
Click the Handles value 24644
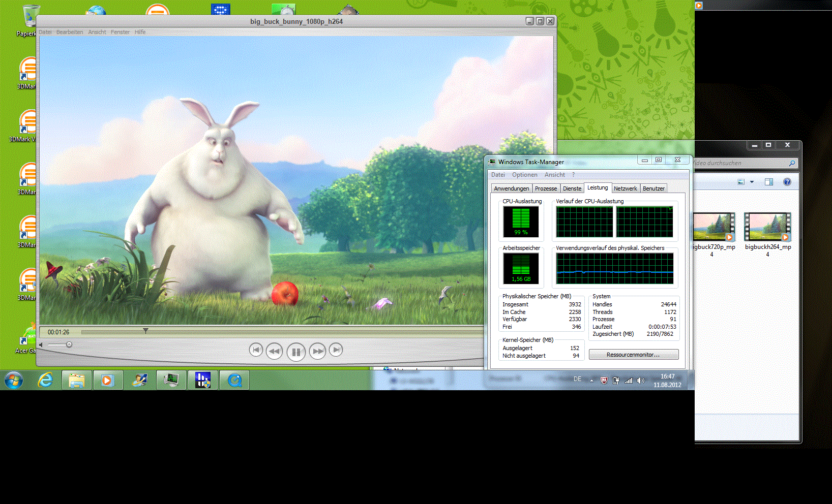coord(668,304)
